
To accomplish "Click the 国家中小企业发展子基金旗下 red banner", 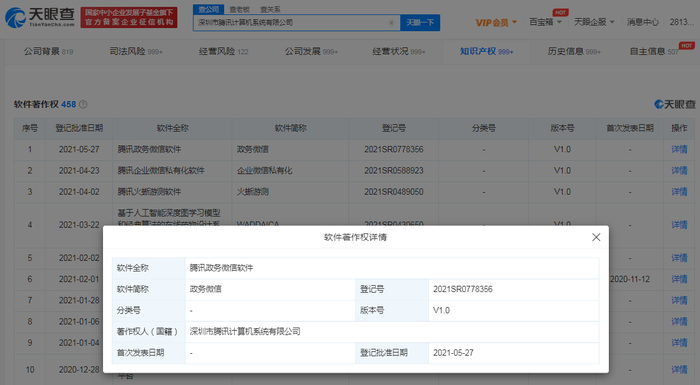I will point(129,17).
